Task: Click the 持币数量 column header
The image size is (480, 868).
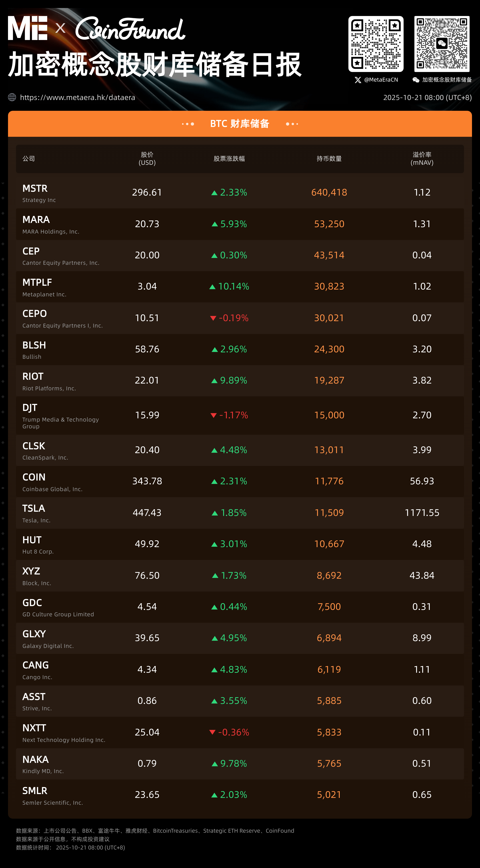Action: click(x=329, y=159)
